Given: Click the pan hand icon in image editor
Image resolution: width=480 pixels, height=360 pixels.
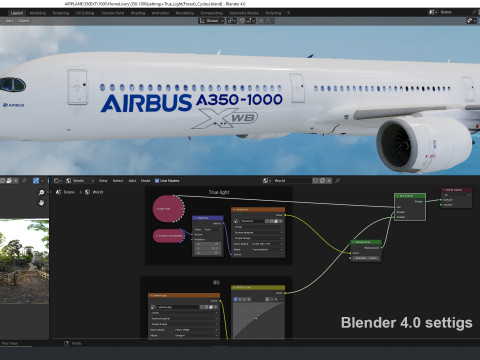Looking at the screenshot, I should (41, 203).
